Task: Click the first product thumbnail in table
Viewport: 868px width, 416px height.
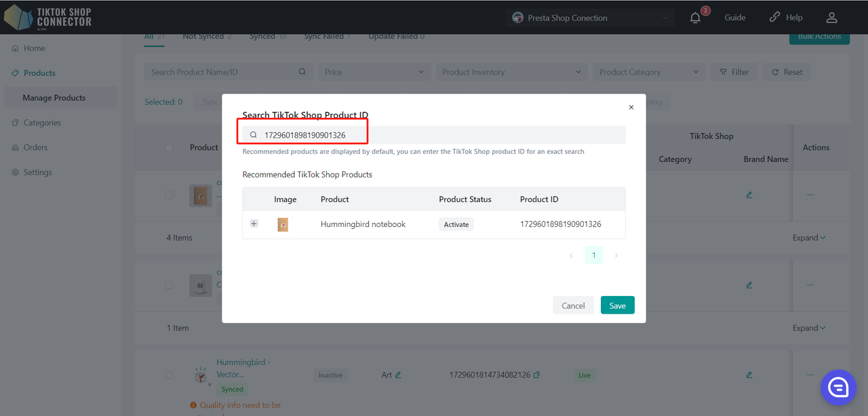Action: pos(201,196)
